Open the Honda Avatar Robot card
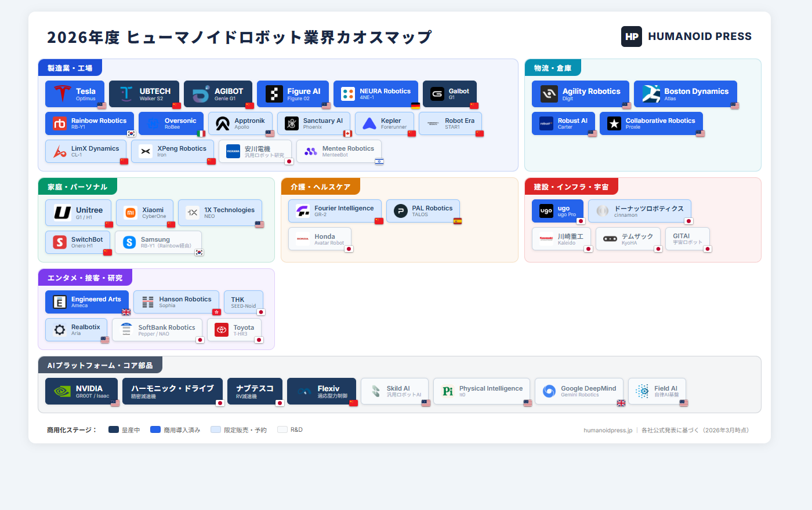Viewport: 812px width, 510px height. (320, 239)
